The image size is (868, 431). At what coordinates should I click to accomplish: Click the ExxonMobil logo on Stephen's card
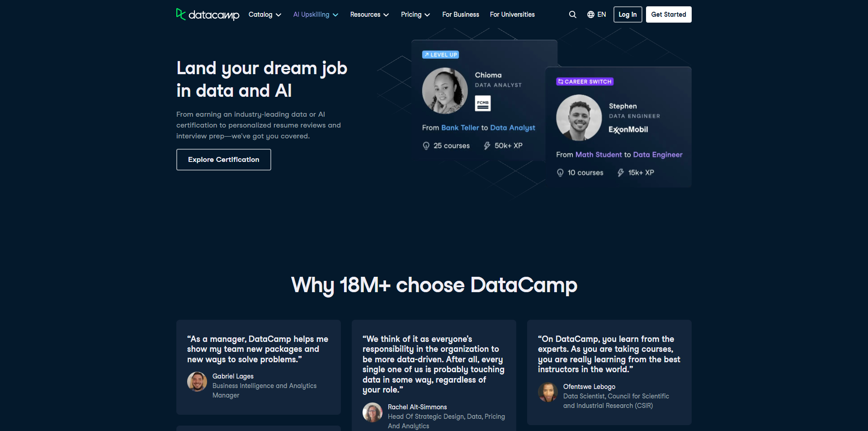coord(627,129)
